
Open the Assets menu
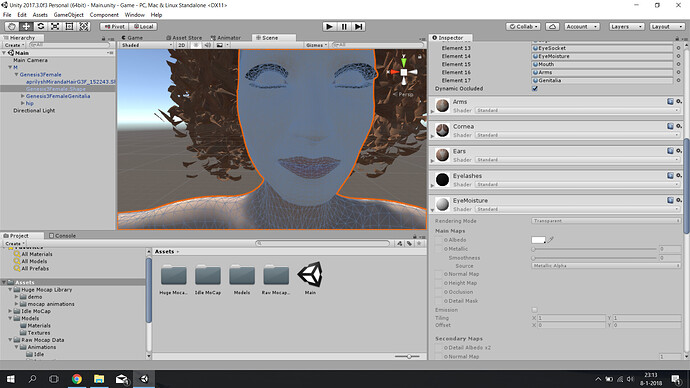[x=40, y=15]
